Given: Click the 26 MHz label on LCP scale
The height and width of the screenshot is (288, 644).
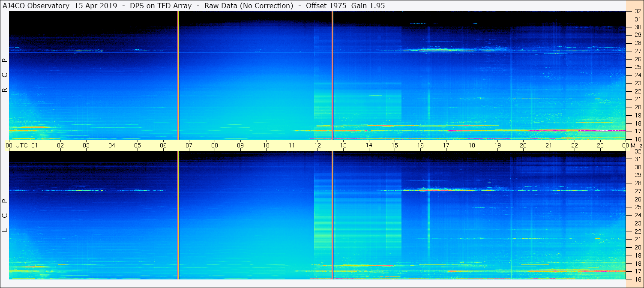Looking at the screenshot, I should coord(637,199).
